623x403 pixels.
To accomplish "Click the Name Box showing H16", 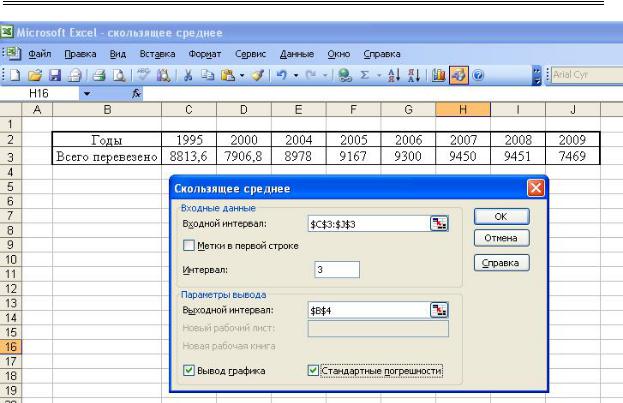I will pyautogui.click(x=40, y=94).
